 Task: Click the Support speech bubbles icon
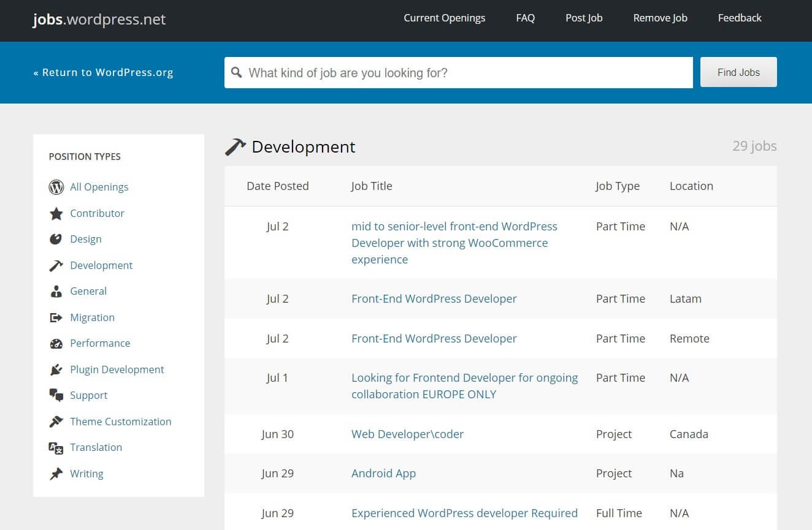point(56,395)
